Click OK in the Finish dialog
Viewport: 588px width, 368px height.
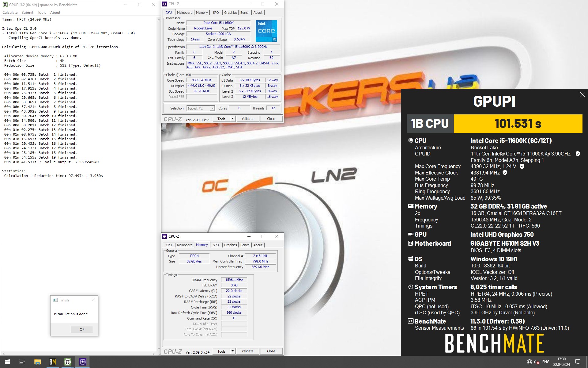click(82, 329)
